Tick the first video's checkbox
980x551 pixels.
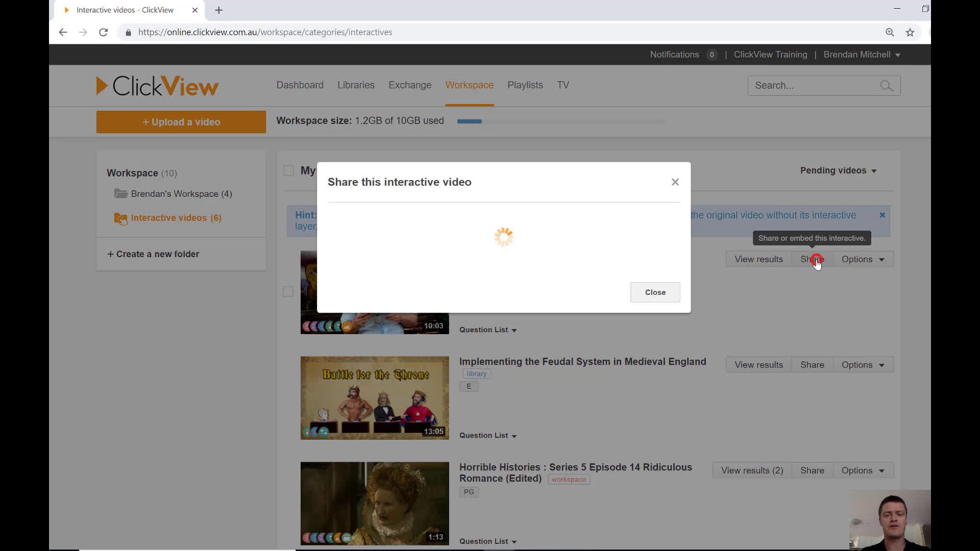pyautogui.click(x=288, y=291)
